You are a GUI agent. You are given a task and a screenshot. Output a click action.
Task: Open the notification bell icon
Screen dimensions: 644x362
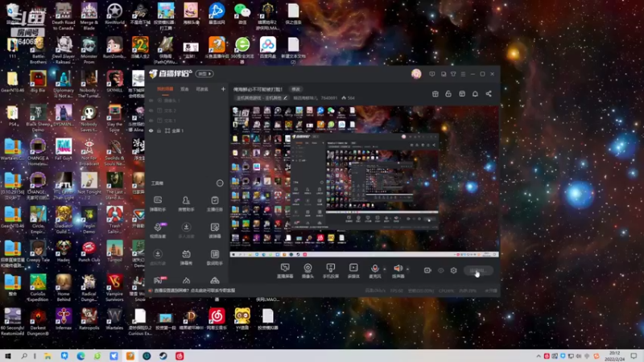click(x=475, y=94)
